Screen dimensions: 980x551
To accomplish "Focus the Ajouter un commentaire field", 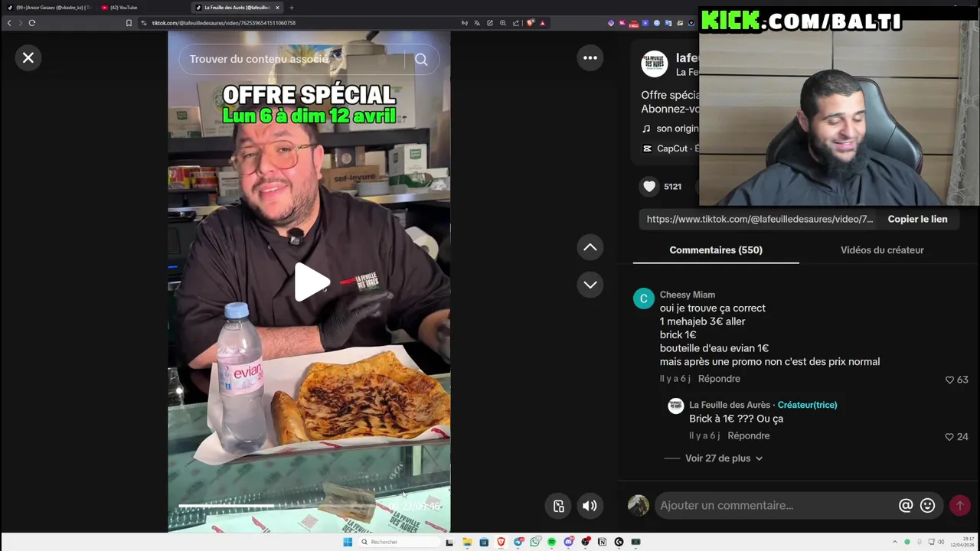I will coord(773,505).
